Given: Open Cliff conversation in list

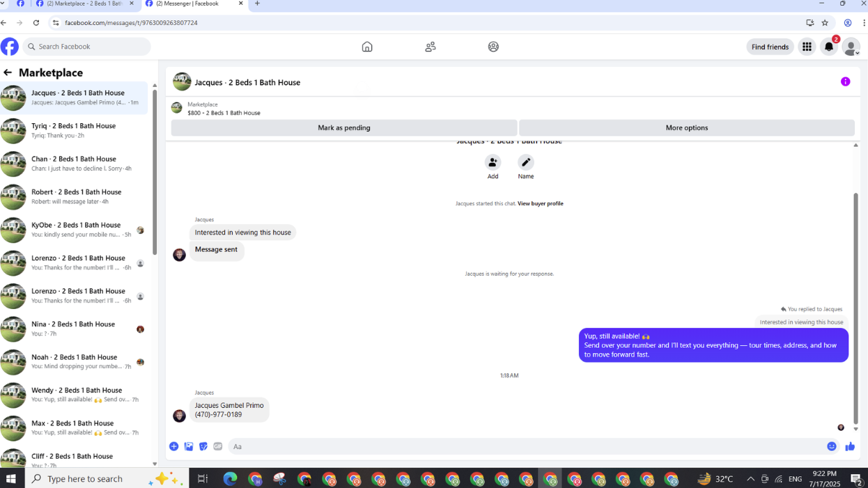Looking at the screenshot, I should pyautogui.click(x=74, y=459).
